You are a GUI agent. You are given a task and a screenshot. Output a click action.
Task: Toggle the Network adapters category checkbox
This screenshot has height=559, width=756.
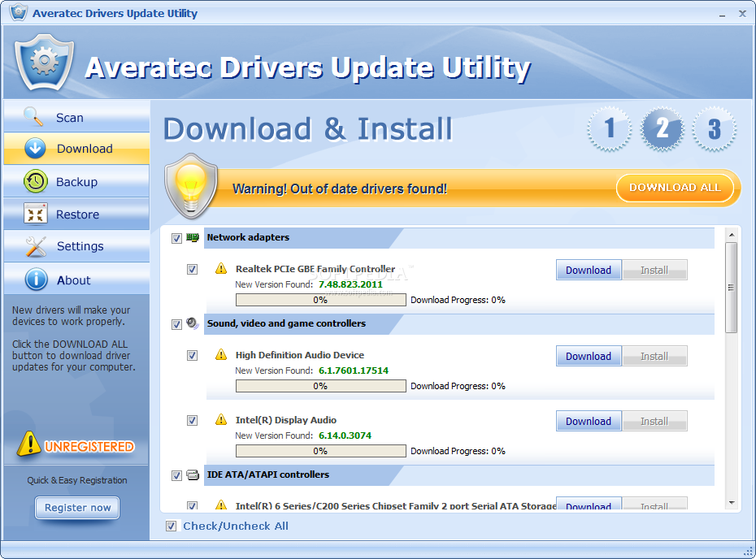(x=176, y=238)
